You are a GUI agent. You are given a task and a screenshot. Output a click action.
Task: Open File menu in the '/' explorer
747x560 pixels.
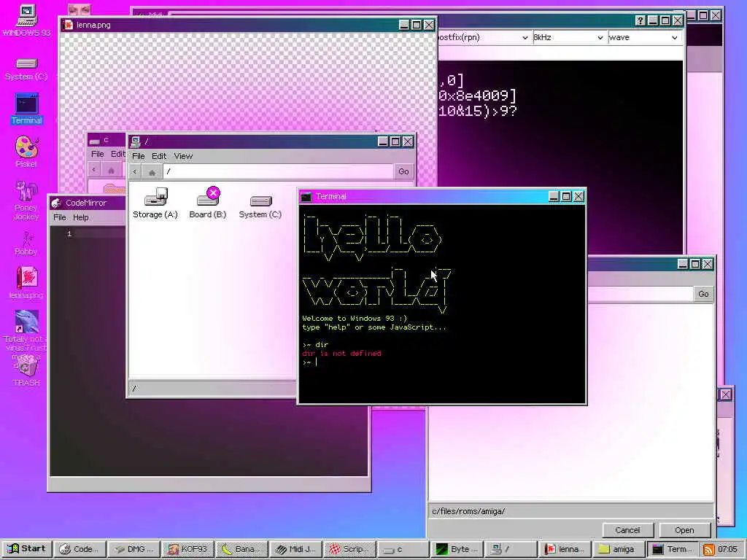(138, 156)
